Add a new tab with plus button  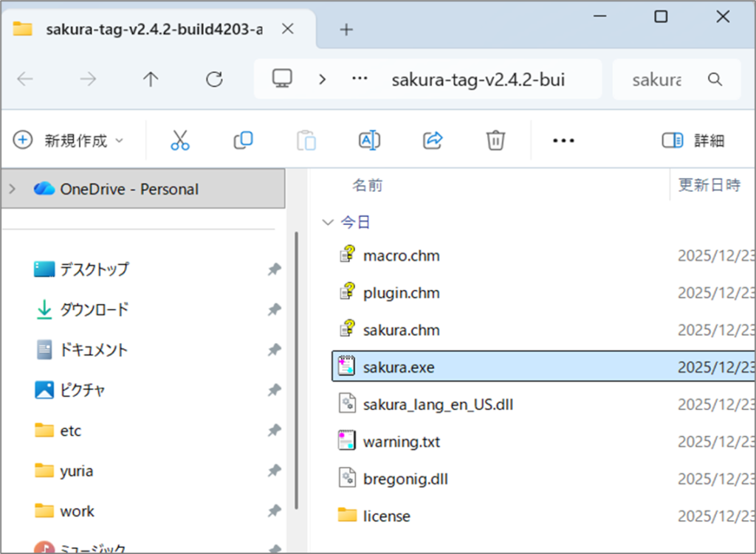(346, 30)
